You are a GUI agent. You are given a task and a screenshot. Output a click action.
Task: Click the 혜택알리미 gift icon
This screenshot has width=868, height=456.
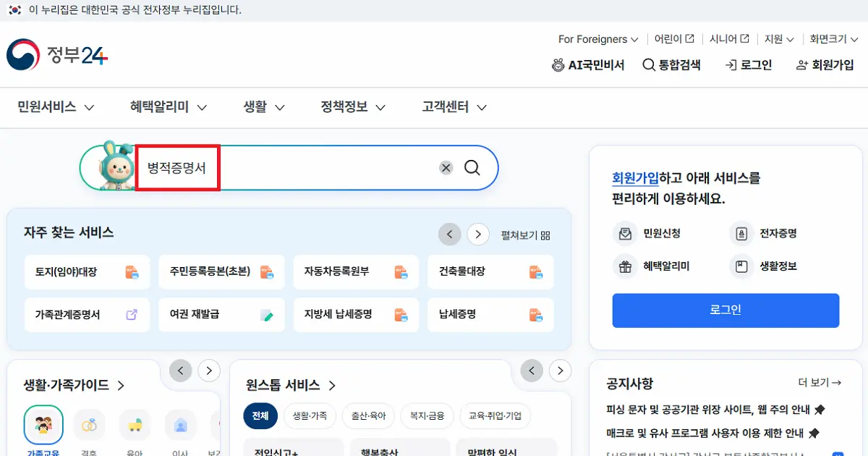click(x=624, y=266)
